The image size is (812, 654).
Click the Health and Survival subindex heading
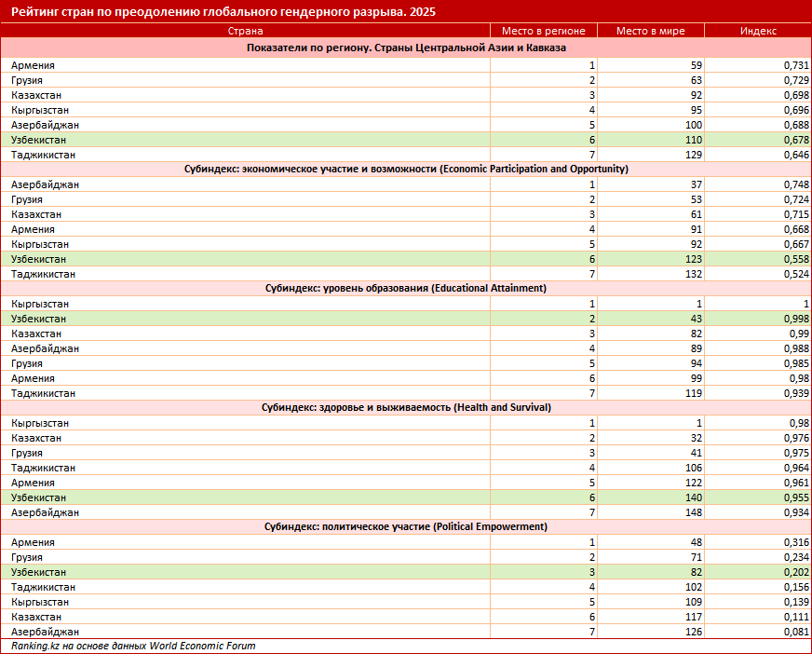(x=406, y=408)
